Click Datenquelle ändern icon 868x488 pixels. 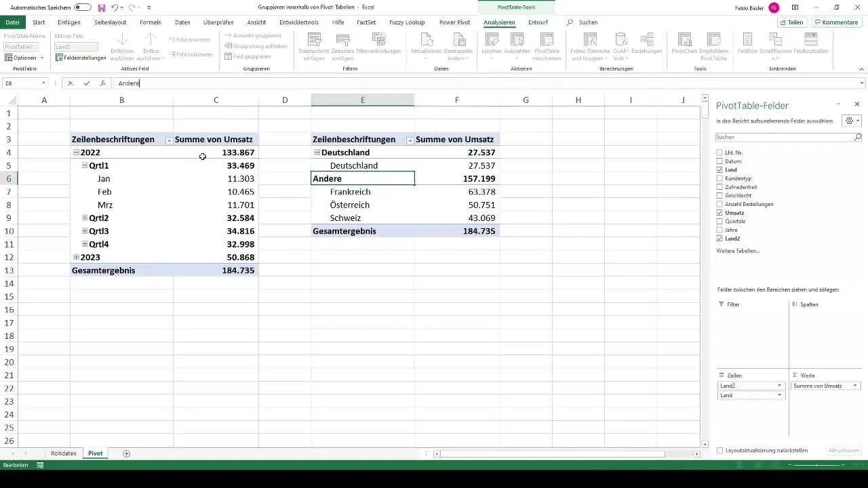[x=458, y=39]
